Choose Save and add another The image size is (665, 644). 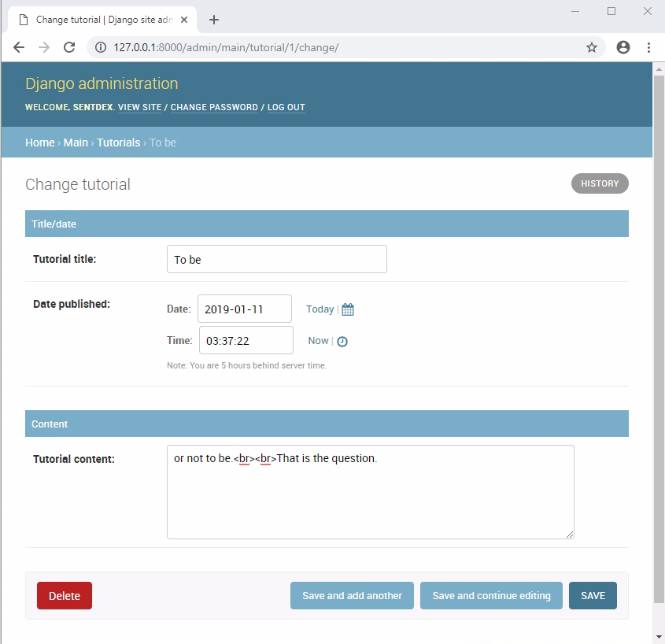[x=352, y=596]
